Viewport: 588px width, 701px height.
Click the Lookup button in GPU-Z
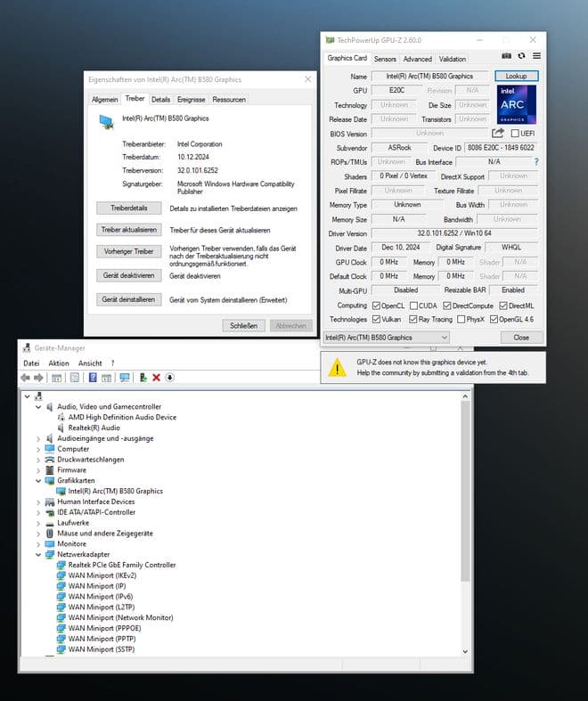point(516,77)
